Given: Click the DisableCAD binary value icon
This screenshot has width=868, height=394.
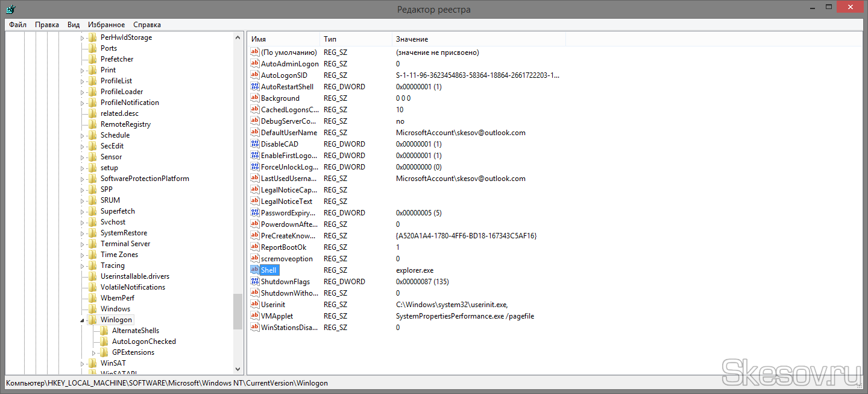Looking at the screenshot, I should (x=254, y=144).
